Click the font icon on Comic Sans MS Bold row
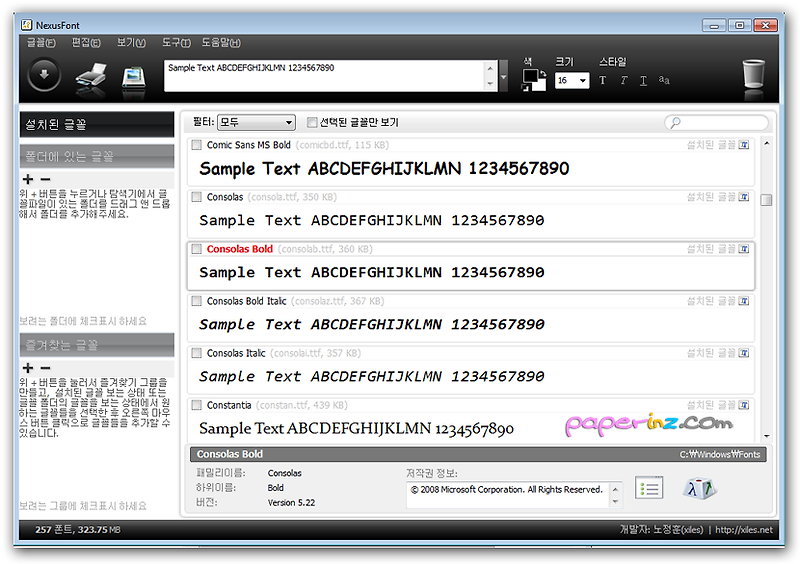The height and width of the screenshot is (564, 800). pyautogui.click(x=744, y=145)
